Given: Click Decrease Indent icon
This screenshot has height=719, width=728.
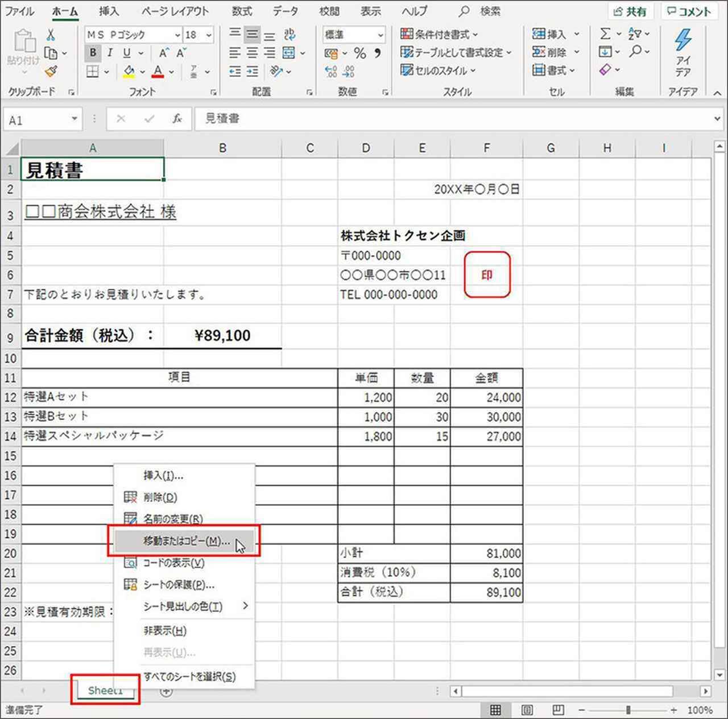Looking at the screenshot, I should (235, 72).
